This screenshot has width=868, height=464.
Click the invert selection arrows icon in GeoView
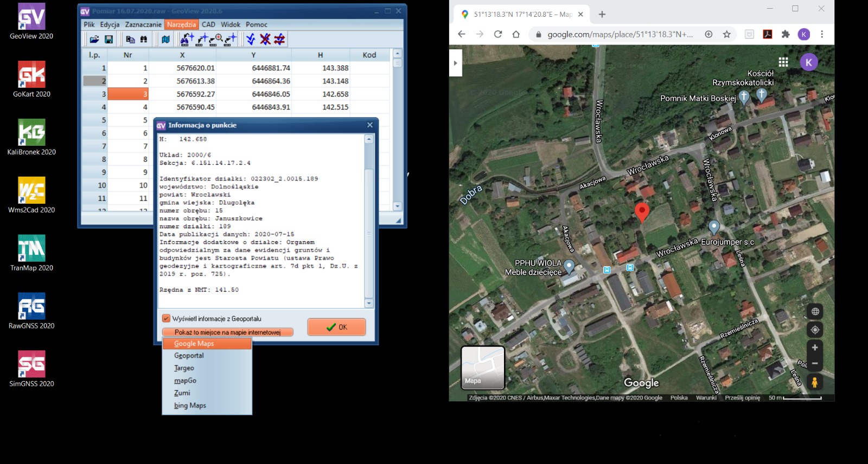[x=279, y=39]
